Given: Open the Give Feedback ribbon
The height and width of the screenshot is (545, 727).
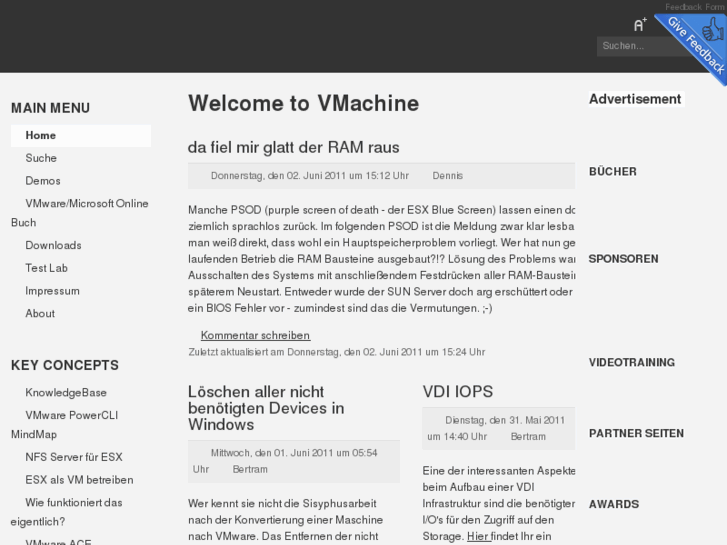Looking at the screenshot, I should point(697,46).
